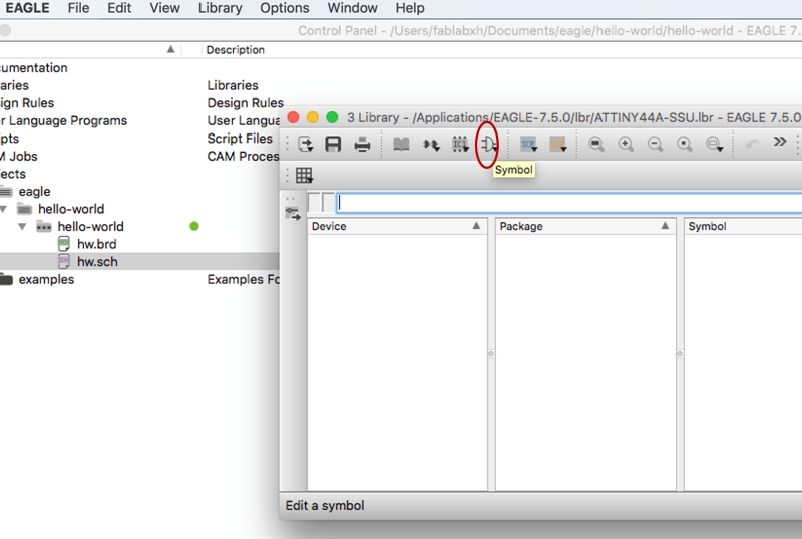Click the Package editor chip icon
The width and height of the screenshot is (802, 539).
point(460,145)
